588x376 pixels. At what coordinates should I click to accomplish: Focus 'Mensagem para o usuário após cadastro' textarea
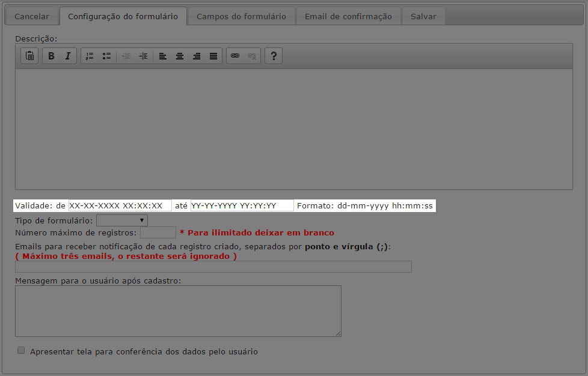(x=178, y=311)
